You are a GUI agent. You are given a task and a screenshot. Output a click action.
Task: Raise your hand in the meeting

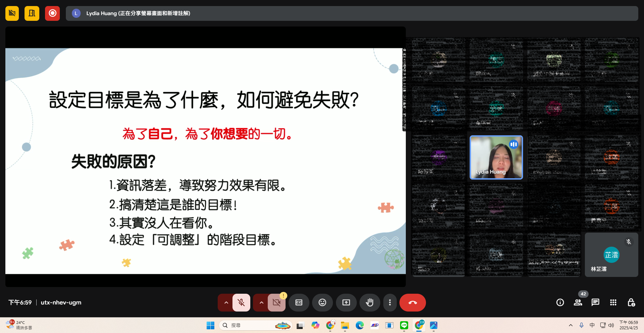pyautogui.click(x=370, y=302)
